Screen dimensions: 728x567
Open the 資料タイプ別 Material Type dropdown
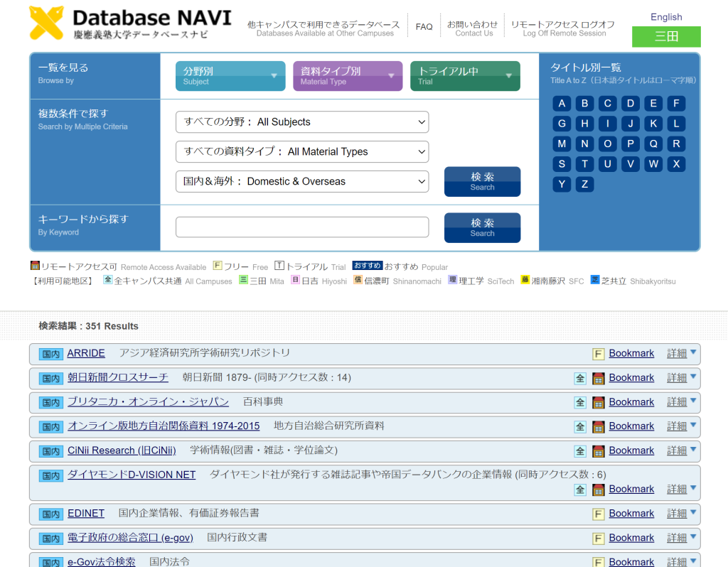tap(348, 76)
